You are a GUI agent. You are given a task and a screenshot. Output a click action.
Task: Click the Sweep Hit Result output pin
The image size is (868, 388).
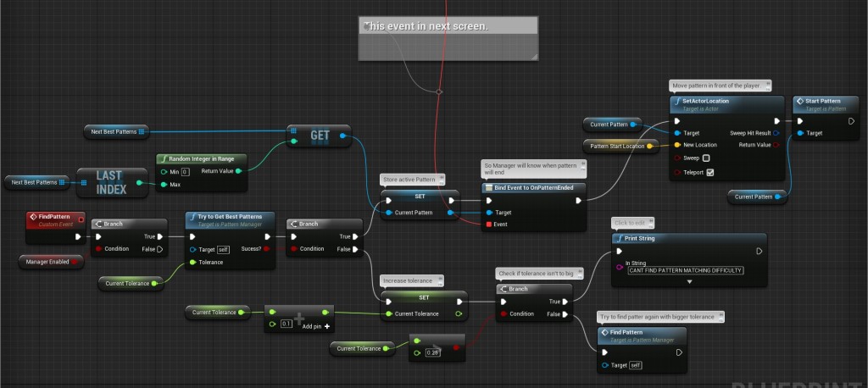(776, 133)
